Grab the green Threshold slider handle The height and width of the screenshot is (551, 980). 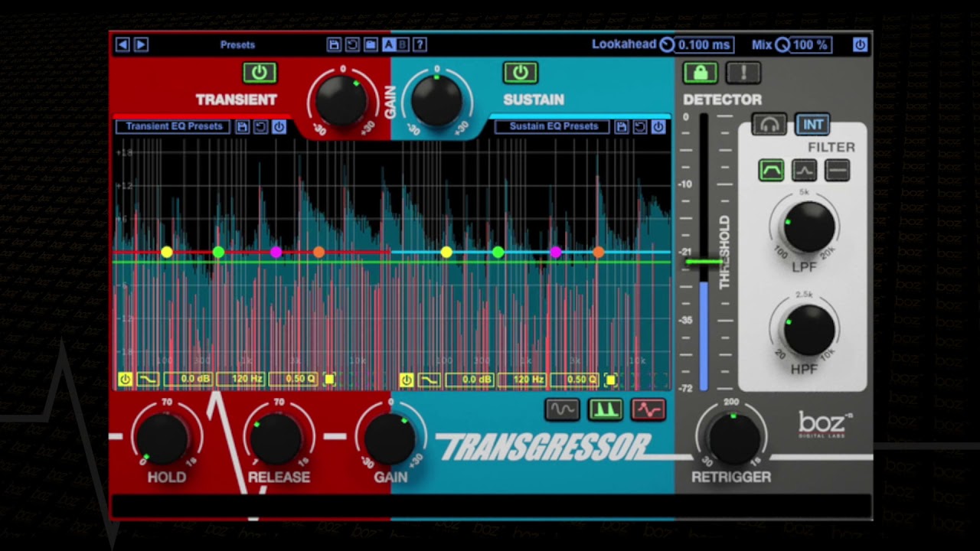coord(704,262)
